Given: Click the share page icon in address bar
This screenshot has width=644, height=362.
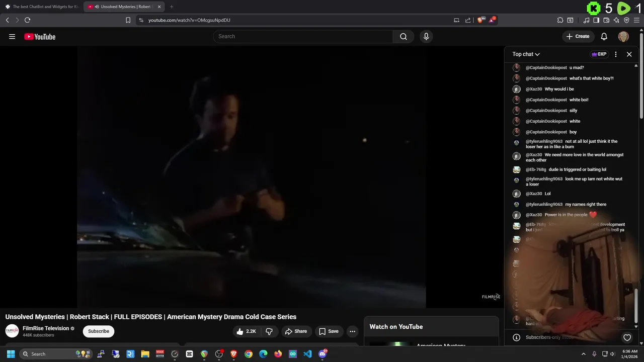Looking at the screenshot, I should point(468,20).
